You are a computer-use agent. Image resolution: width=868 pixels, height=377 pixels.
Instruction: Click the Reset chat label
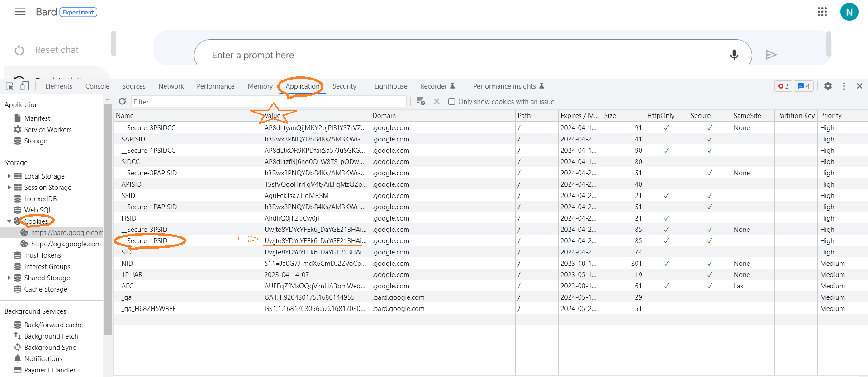tap(57, 50)
